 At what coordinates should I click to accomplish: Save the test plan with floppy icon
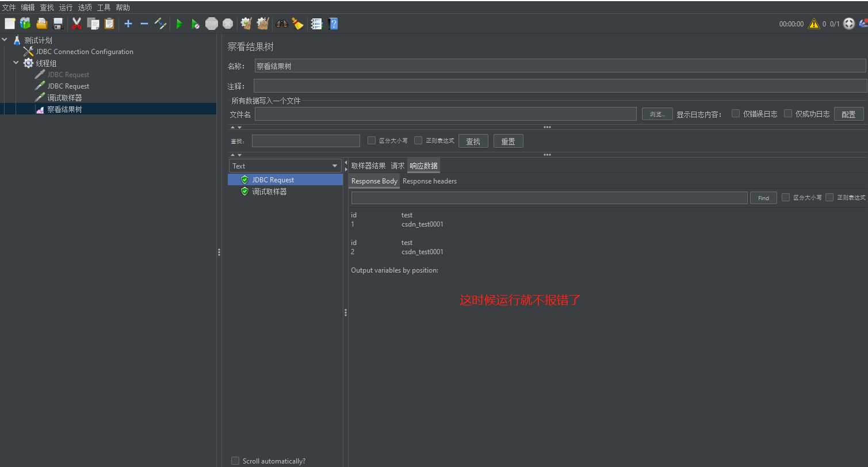tap(58, 24)
